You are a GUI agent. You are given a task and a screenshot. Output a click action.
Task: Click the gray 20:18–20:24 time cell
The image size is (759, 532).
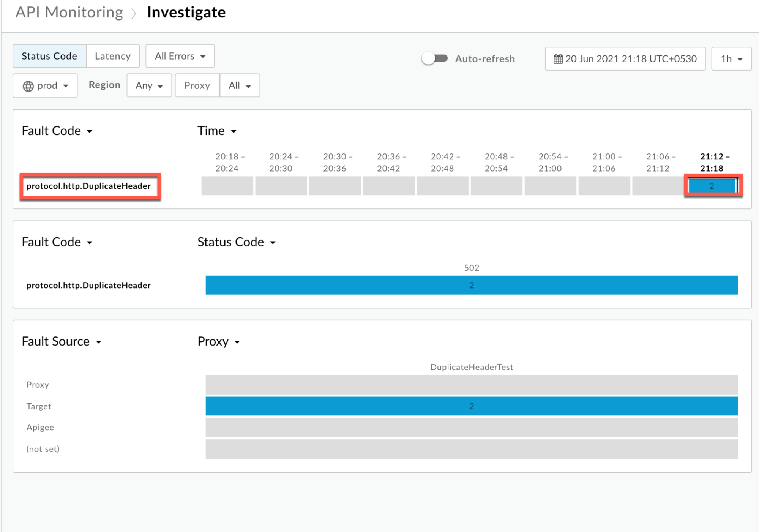(x=227, y=186)
